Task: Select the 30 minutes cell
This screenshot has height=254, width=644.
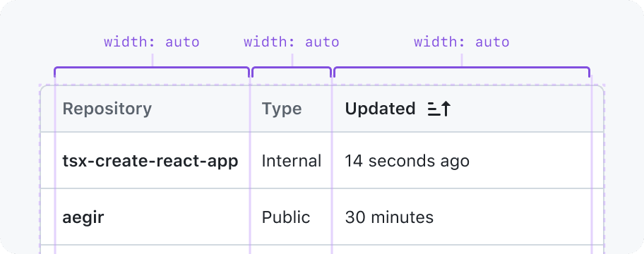Action: click(x=389, y=217)
